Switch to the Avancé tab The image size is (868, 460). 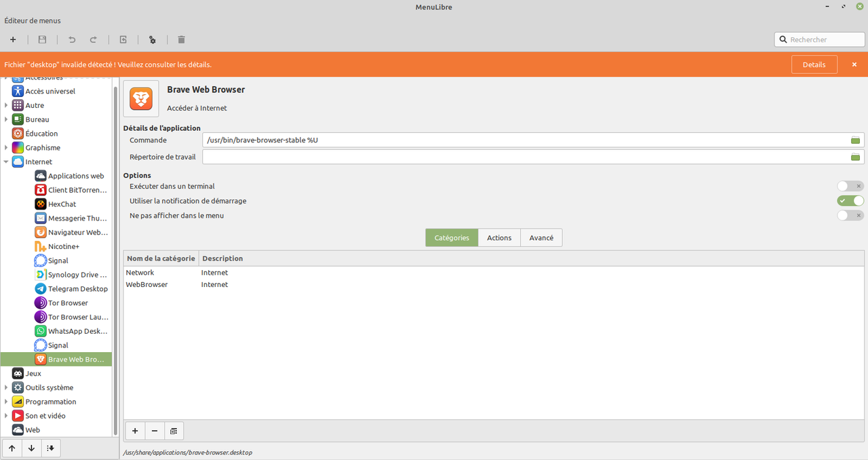541,237
